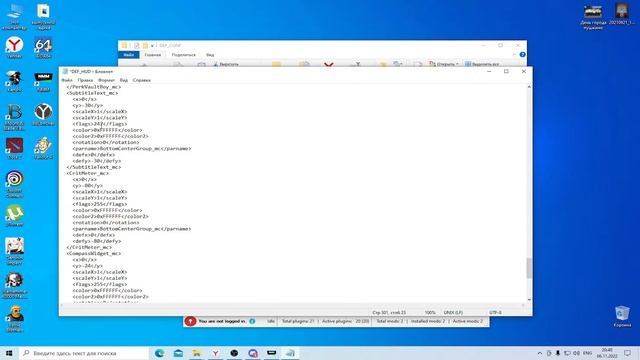Click the <defy>-30</defy> line
This screenshot has width=640, height=360.
tap(97, 161)
